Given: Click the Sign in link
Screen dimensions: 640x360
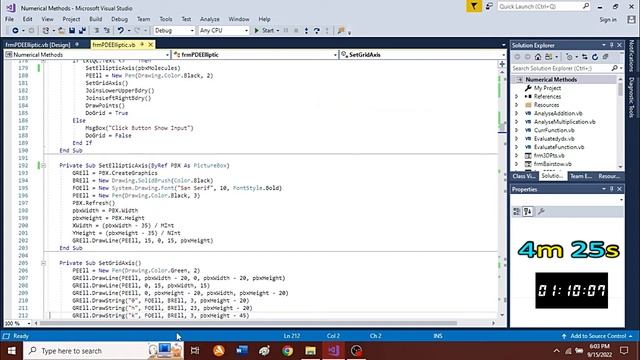Looking at the screenshot, I should pyautogui.click(x=608, y=20).
